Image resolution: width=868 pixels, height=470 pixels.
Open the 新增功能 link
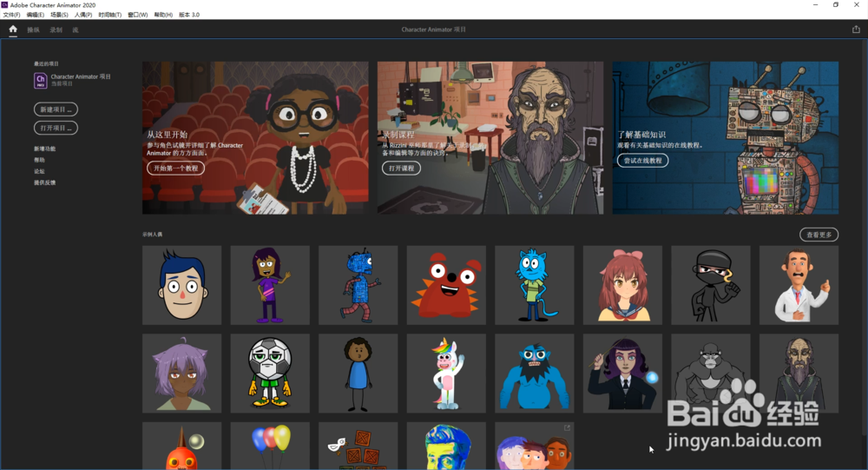coord(45,149)
